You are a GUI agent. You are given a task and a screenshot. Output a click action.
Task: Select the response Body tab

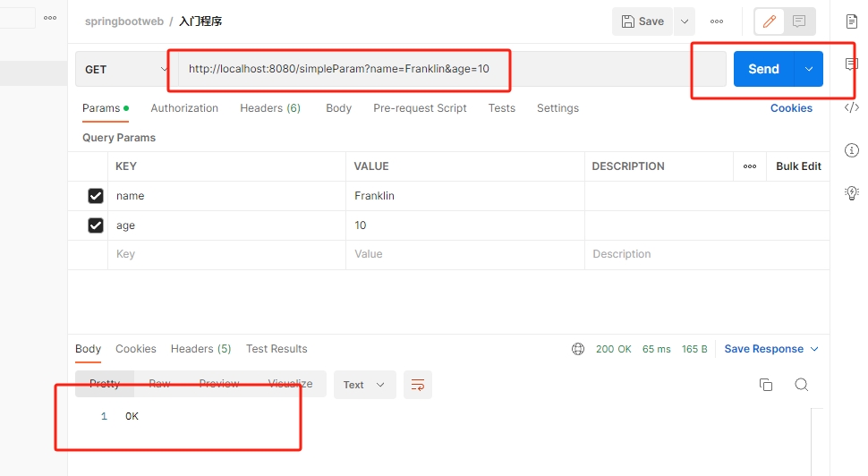click(x=88, y=349)
